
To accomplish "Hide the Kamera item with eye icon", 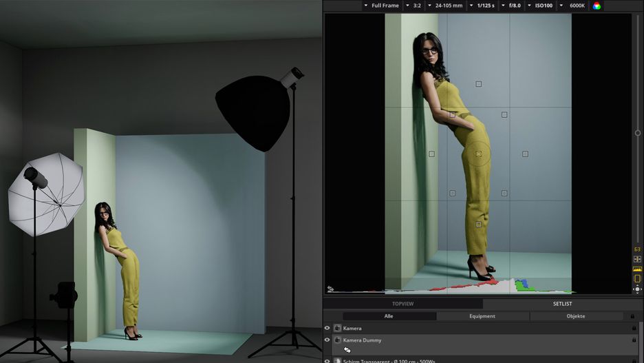I will [328, 328].
